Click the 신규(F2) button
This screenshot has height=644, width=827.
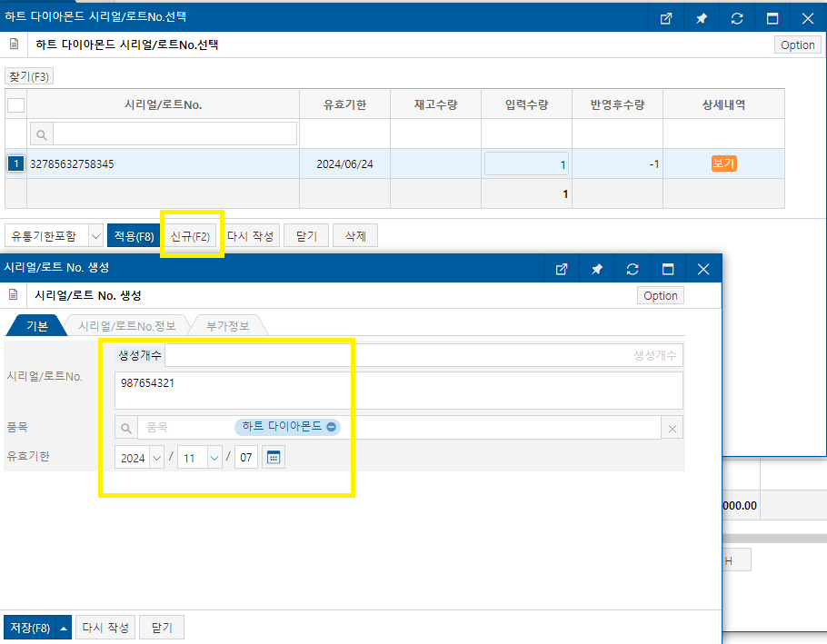point(191,235)
